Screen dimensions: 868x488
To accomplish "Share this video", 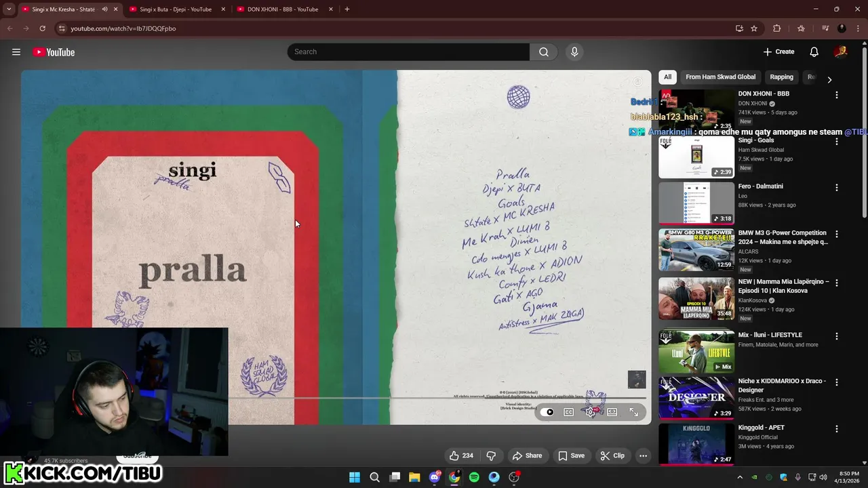I will 527,455.
